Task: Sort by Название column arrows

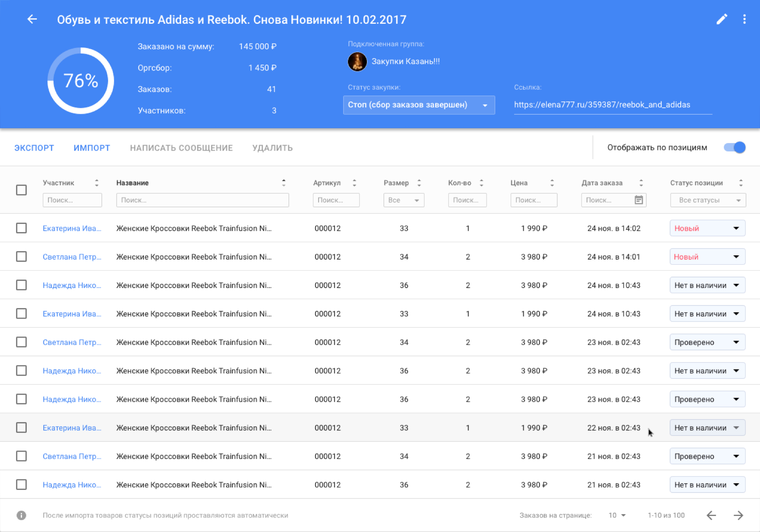Action: (284, 183)
